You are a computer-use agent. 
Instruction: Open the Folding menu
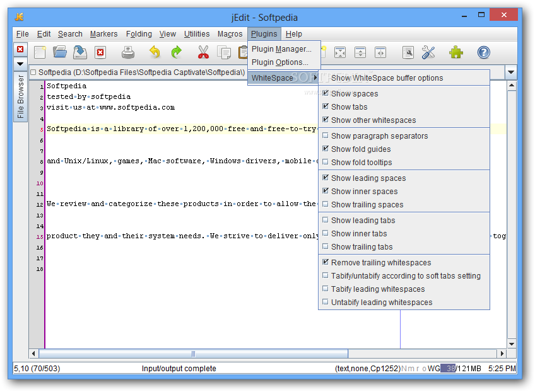point(139,34)
